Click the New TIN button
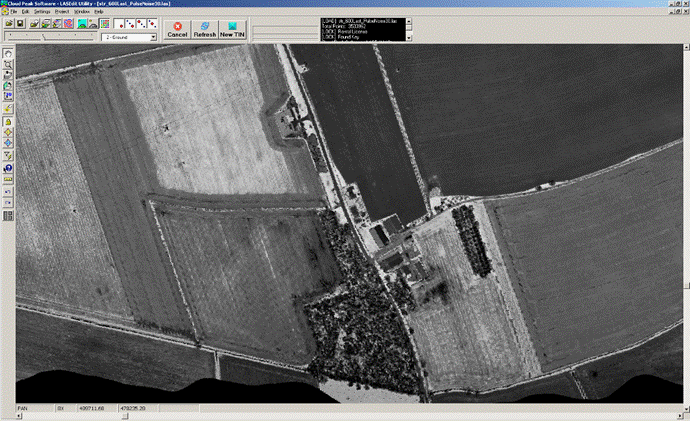690x421 pixels. [x=233, y=29]
